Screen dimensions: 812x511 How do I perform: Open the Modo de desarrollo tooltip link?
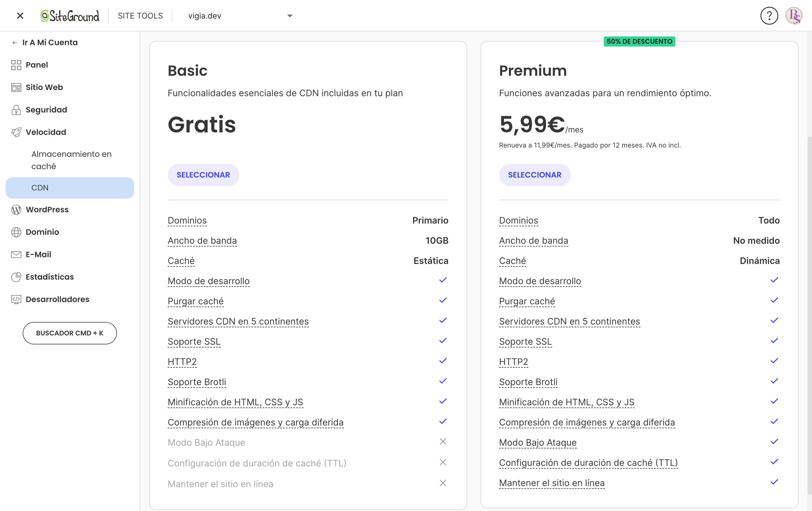point(208,281)
